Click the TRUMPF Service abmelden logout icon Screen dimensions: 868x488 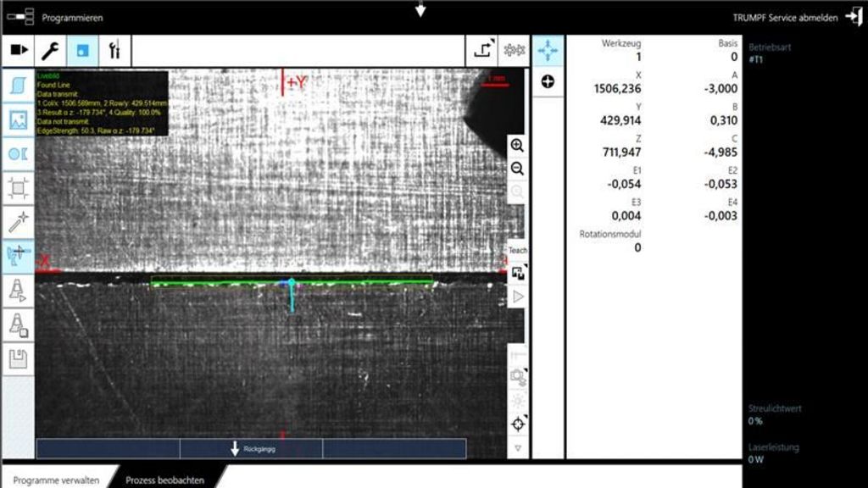(x=854, y=17)
